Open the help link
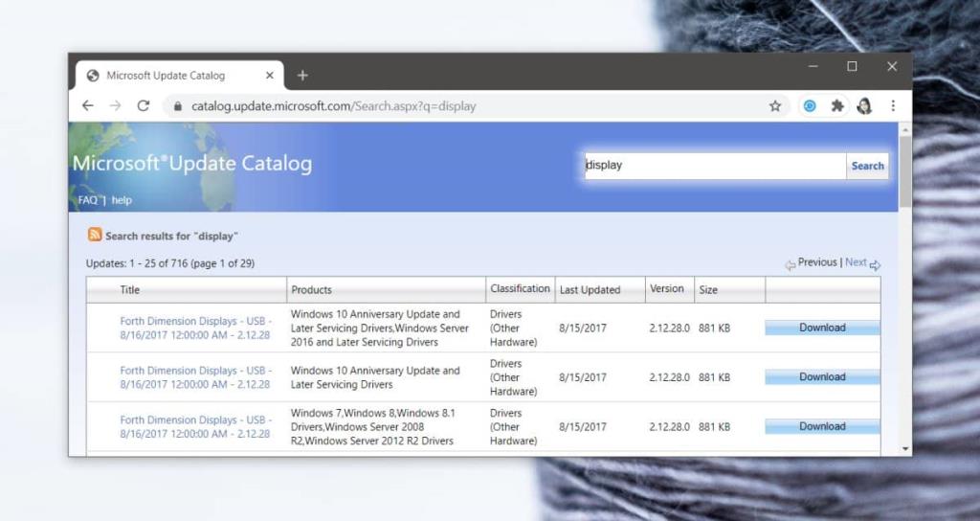The height and width of the screenshot is (521, 980). [122, 200]
